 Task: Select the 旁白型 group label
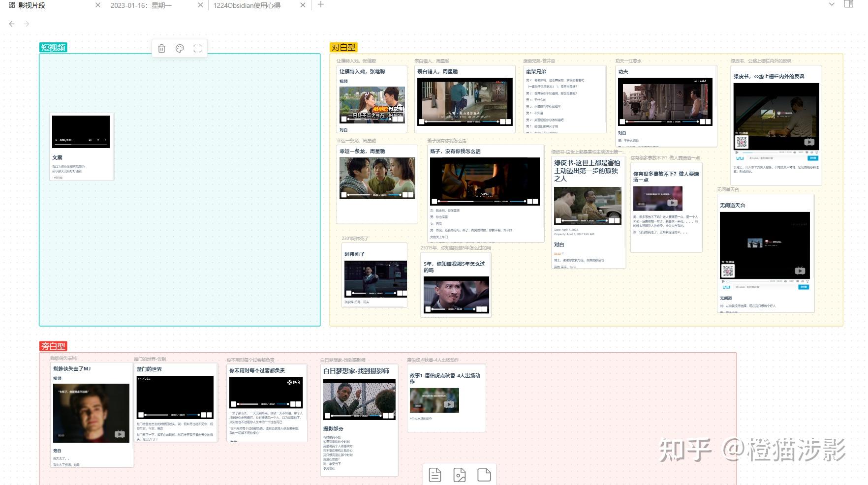click(x=53, y=346)
